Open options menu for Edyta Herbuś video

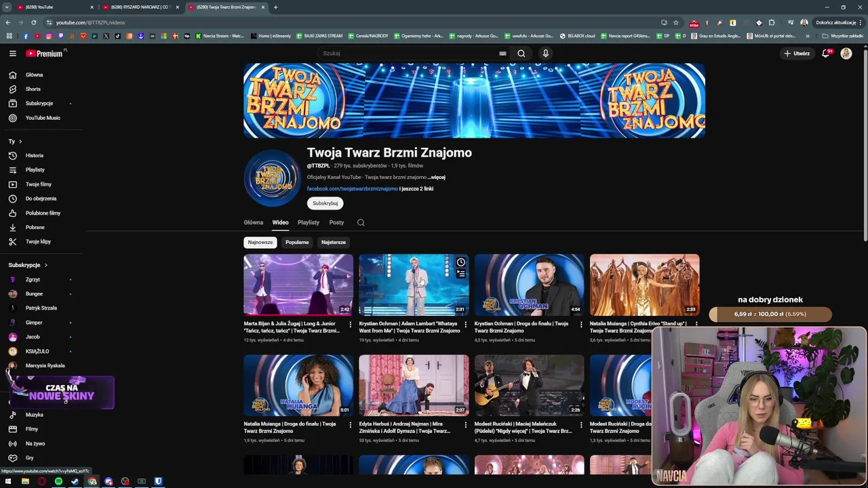pyautogui.click(x=466, y=425)
